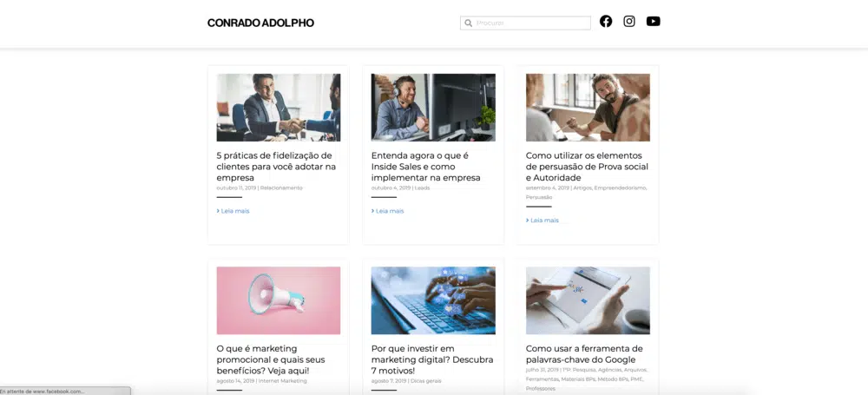This screenshot has width=868, height=395.
Task: Open 'O que é marketing promocional' article title
Action: click(x=271, y=359)
